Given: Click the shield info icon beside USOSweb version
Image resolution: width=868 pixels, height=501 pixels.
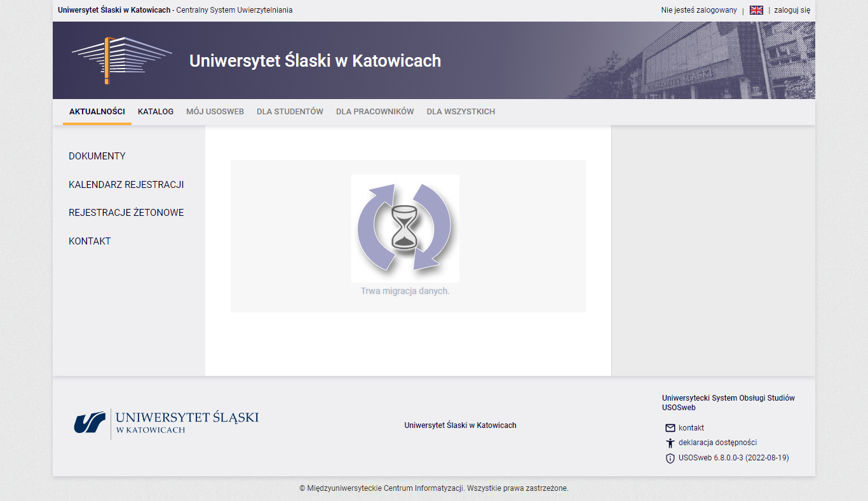Looking at the screenshot, I should [x=670, y=458].
